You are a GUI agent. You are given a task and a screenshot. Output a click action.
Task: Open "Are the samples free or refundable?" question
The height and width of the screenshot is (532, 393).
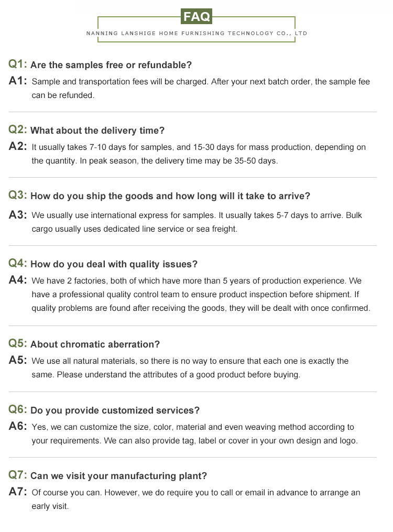pos(111,65)
